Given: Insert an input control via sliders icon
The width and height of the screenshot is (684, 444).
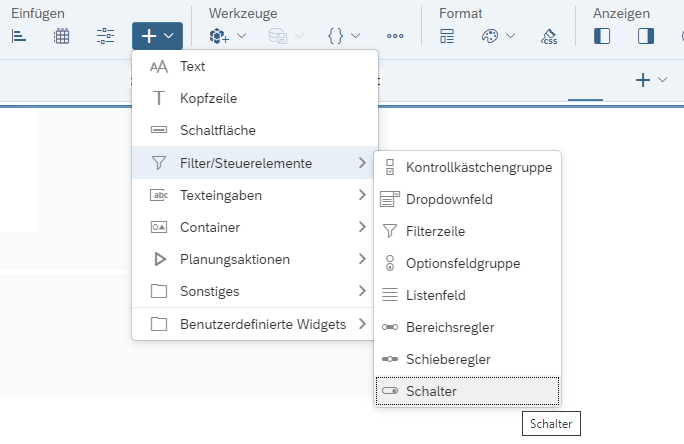Looking at the screenshot, I should tap(105, 36).
